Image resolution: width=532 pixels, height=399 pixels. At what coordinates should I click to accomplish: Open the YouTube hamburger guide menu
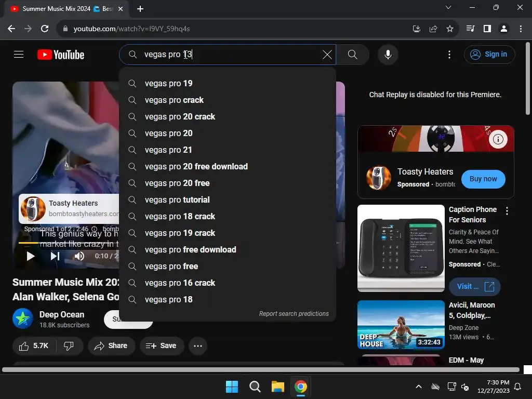click(19, 54)
